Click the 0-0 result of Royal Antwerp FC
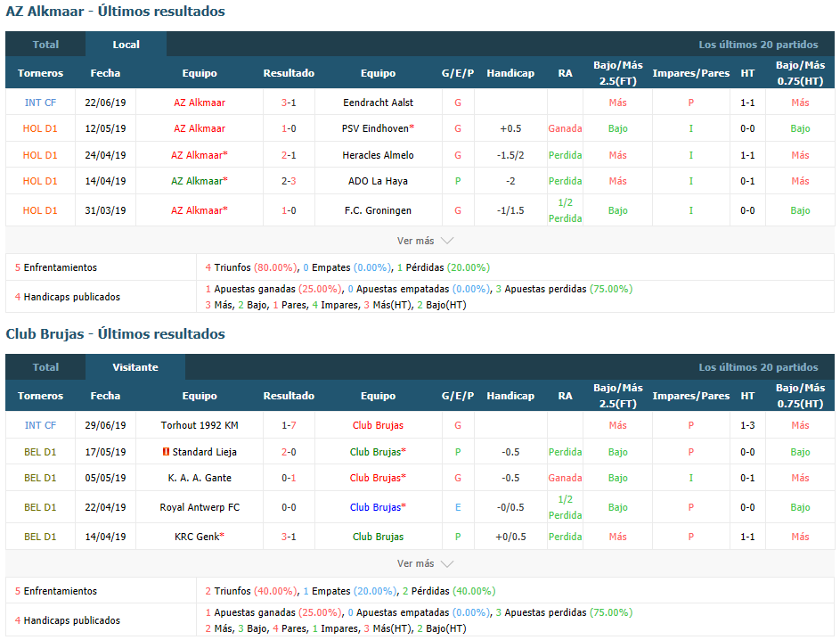840x640 pixels. pyautogui.click(x=289, y=507)
